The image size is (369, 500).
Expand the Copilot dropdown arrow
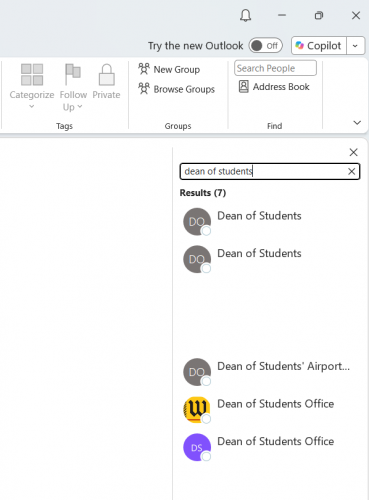[x=355, y=46]
